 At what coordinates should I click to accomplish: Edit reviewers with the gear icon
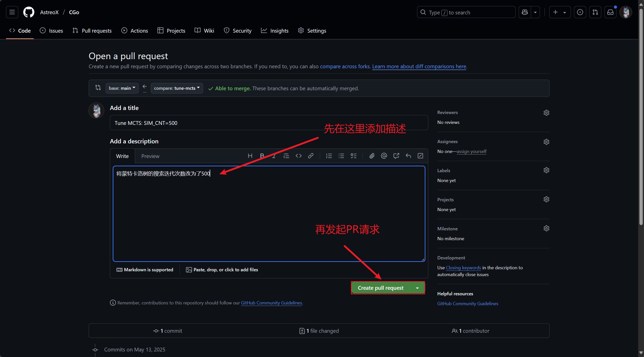click(546, 113)
